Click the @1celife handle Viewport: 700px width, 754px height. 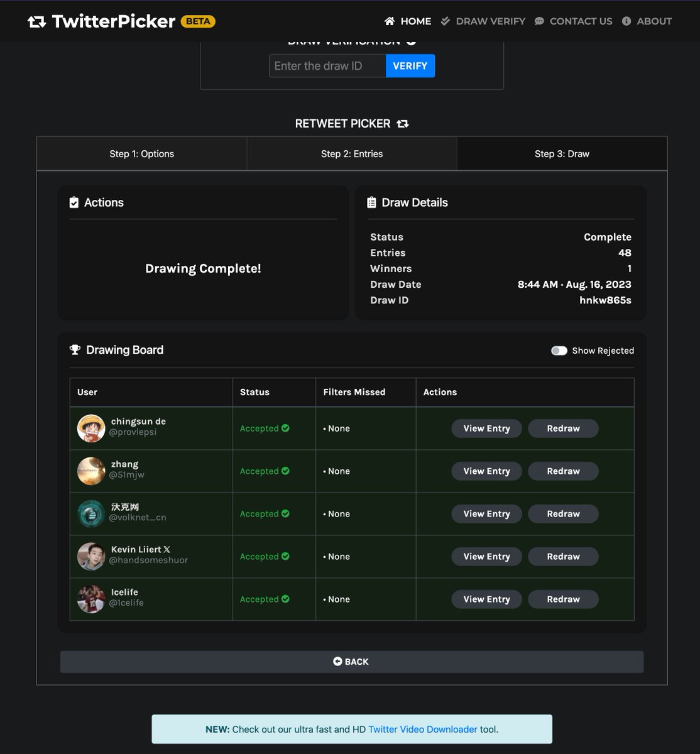[126, 603]
